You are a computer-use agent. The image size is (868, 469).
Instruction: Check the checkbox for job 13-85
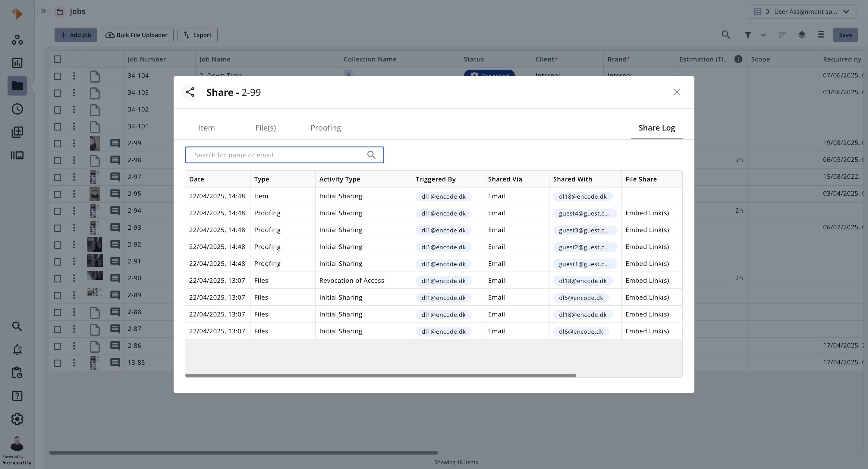pos(58,363)
